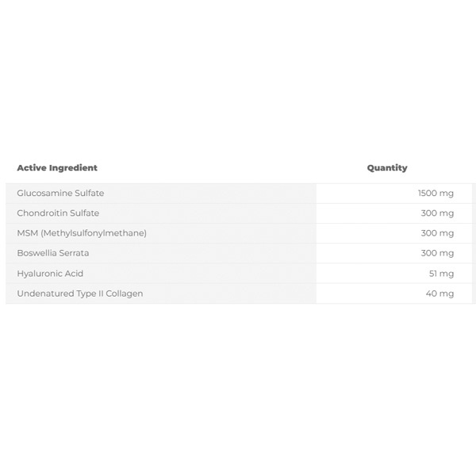Image resolution: width=476 pixels, height=476 pixels.
Task: Select the Undenatured Type II Collagen entry
Action: click(x=80, y=294)
